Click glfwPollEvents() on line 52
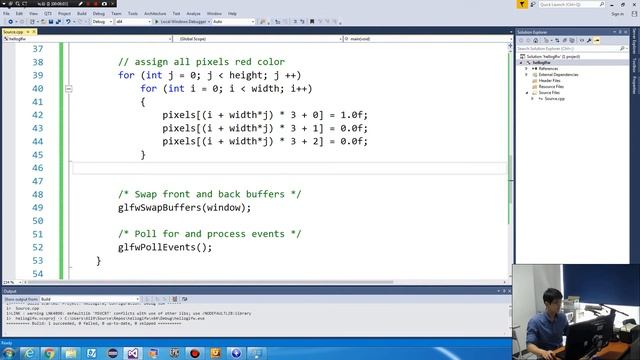 point(165,247)
